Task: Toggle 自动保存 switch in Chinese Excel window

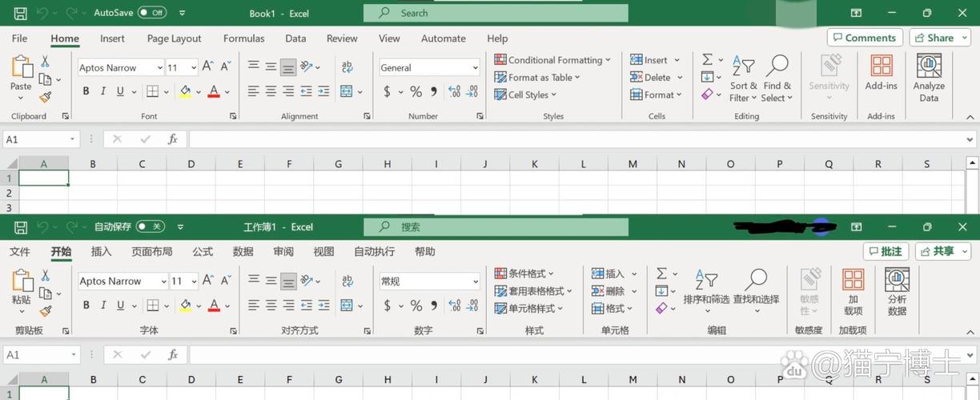Action: click(x=151, y=226)
